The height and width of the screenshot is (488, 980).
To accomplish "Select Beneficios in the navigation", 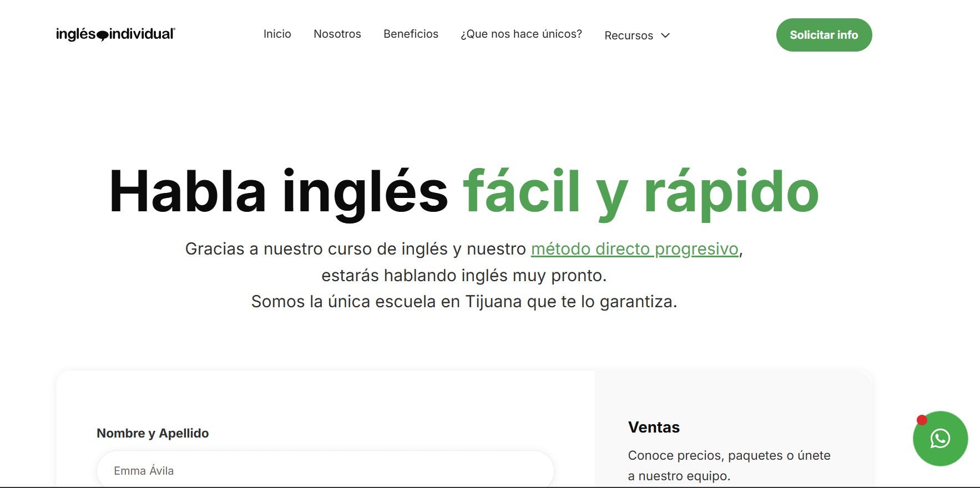I will [411, 34].
